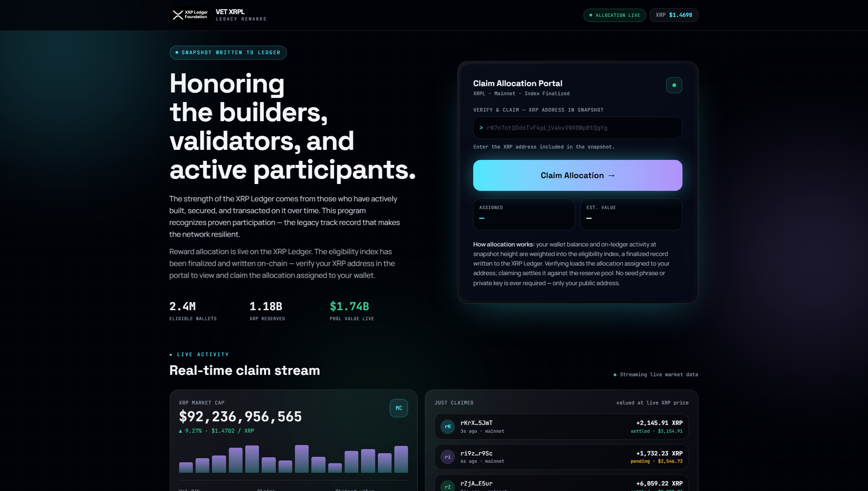Screen dimensions: 868x491
Task: Click the pending · $2,546.72 status
Action: (x=656, y=461)
